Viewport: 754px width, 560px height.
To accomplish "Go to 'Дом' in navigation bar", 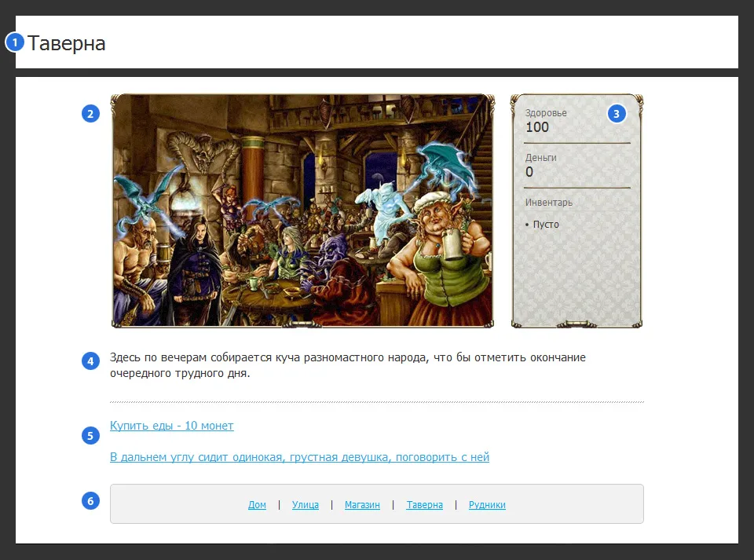I will [x=257, y=505].
